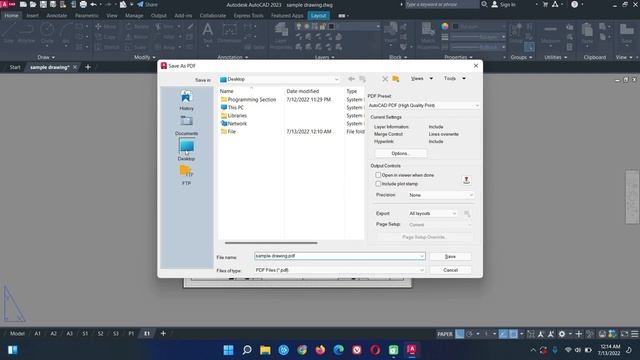The width and height of the screenshot is (640, 360).
Task: Check Include plot stamp option
Action: pos(378,184)
